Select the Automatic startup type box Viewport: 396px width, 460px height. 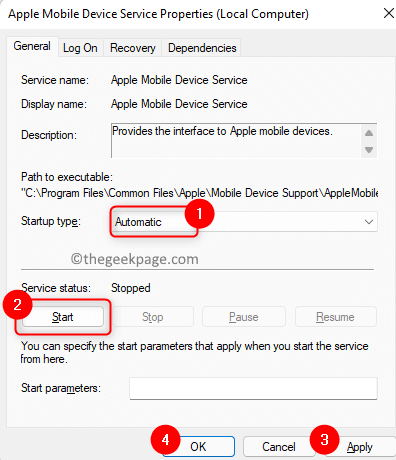(x=244, y=222)
